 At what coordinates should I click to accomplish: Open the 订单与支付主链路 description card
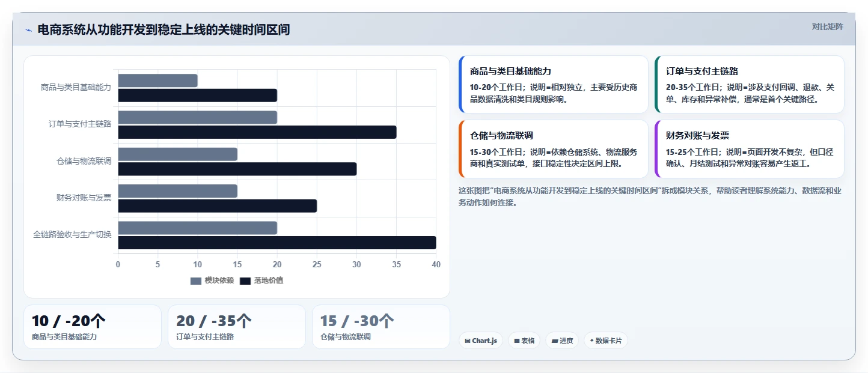point(749,85)
